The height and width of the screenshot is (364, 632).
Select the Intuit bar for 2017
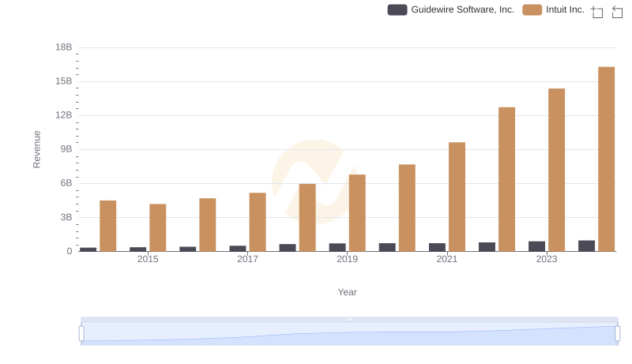[258, 222]
